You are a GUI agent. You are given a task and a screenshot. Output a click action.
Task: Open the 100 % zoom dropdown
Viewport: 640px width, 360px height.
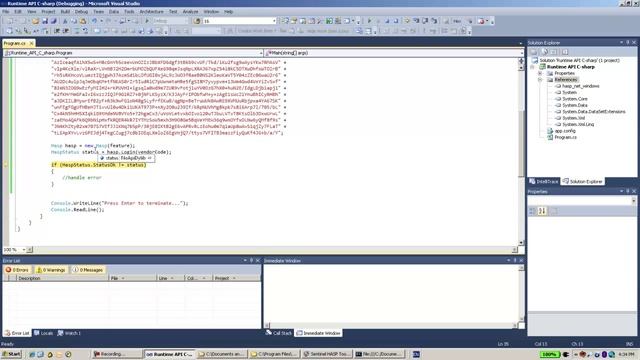click(24, 249)
